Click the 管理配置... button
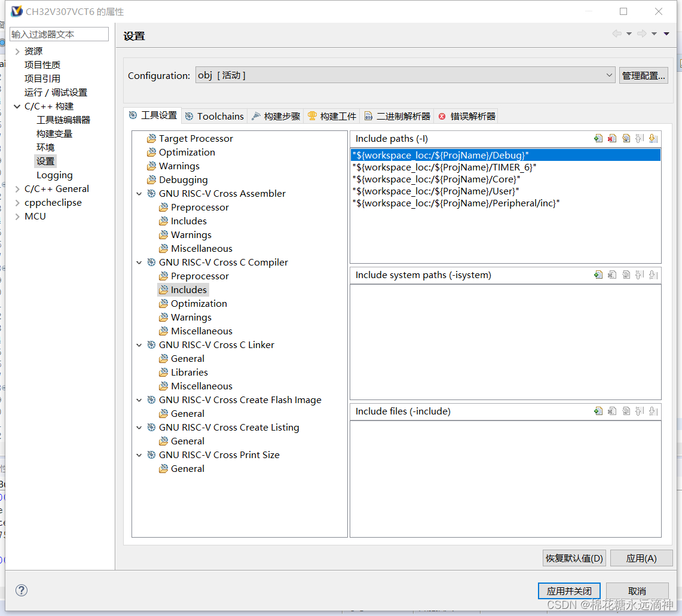 click(x=643, y=75)
